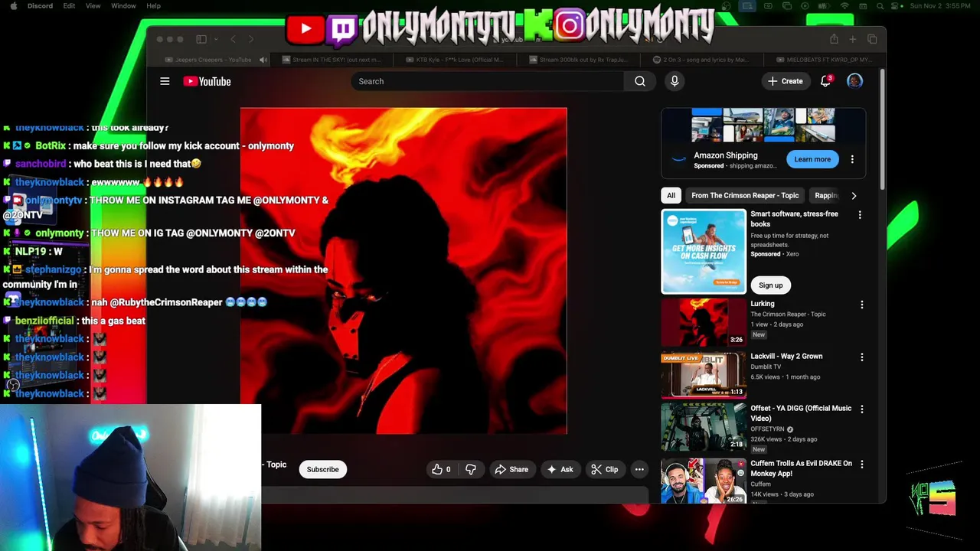Open the View menu
The image size is (980, 551).
coord(93,6)
